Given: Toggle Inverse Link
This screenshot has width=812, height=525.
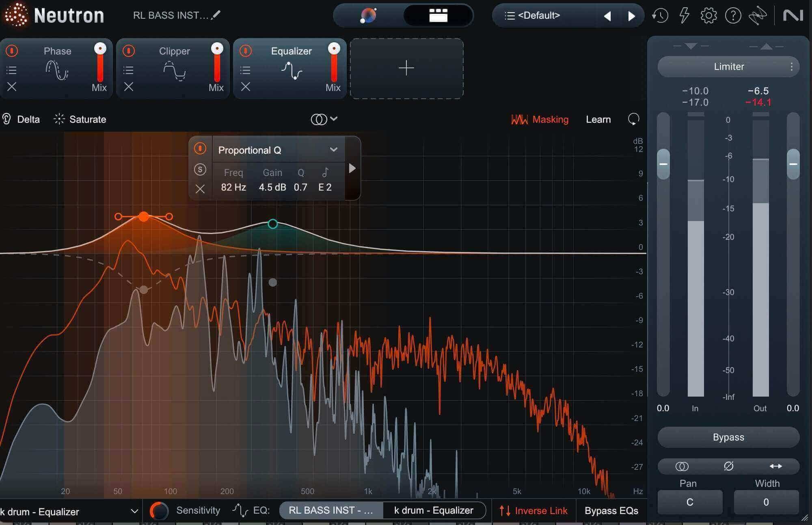Looking at the screenshot, I should point(533,510).
